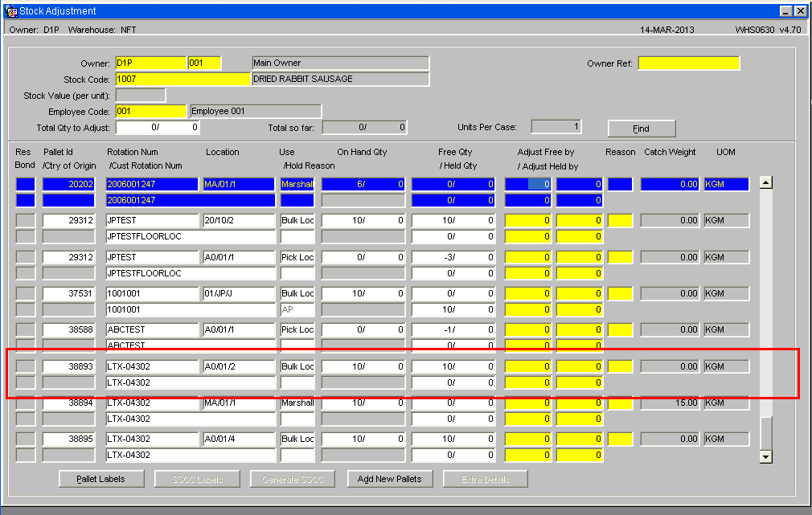Toggle Bond checkbox below pallet 37531
Image resolution: width=812 pixels, height=515 pixels.
(26, 309)
